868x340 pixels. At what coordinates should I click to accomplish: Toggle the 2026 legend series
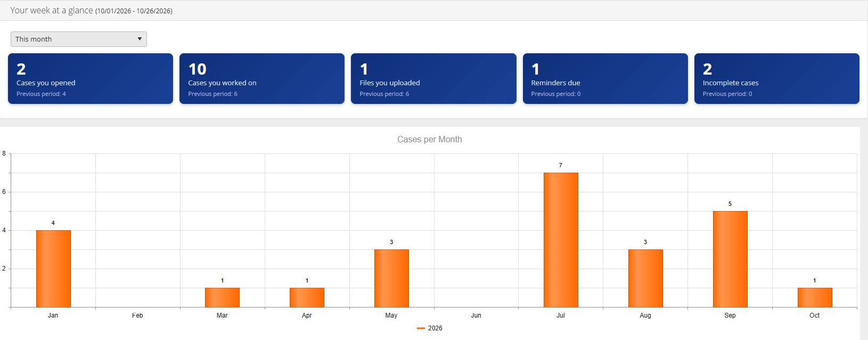click(430, 328)
